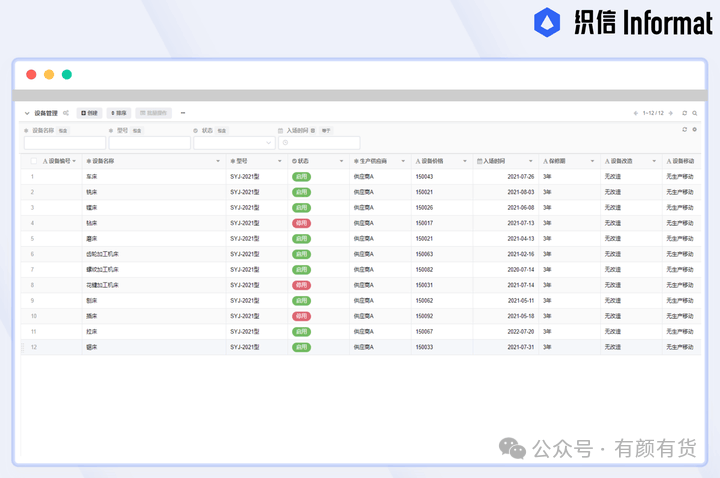Viewport: 720px width, 478px height.
Task: Click the 创建 button
Action: tap(90, 113)
